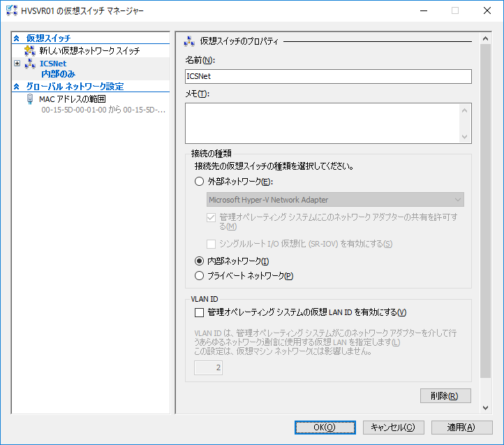Click the OK(O) button

pyautogui.click(x=325, y=428)
